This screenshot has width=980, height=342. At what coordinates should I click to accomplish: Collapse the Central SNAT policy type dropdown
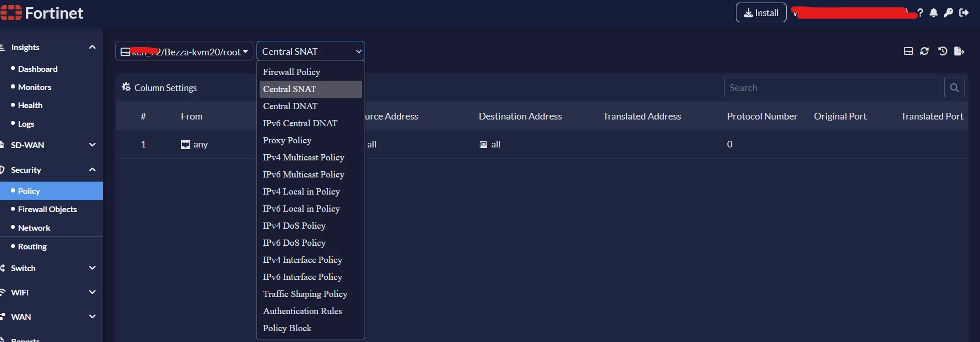(x=311, y=51)
